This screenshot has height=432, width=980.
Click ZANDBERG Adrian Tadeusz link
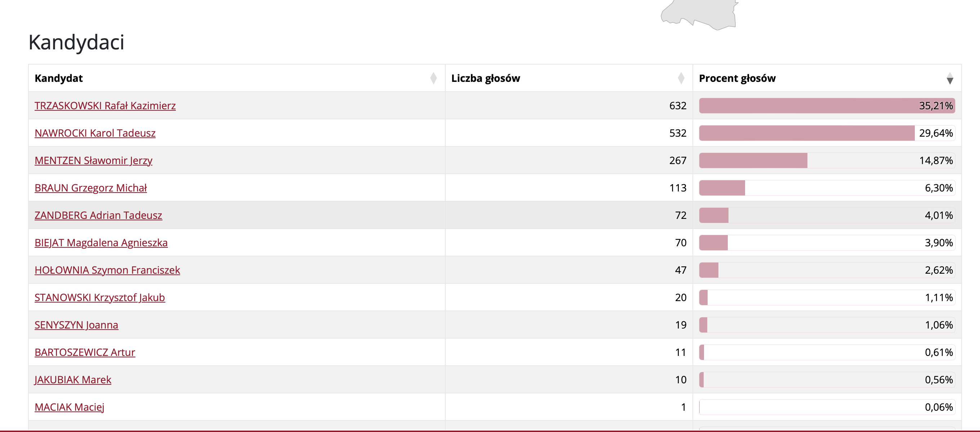(x=98, y=215)
